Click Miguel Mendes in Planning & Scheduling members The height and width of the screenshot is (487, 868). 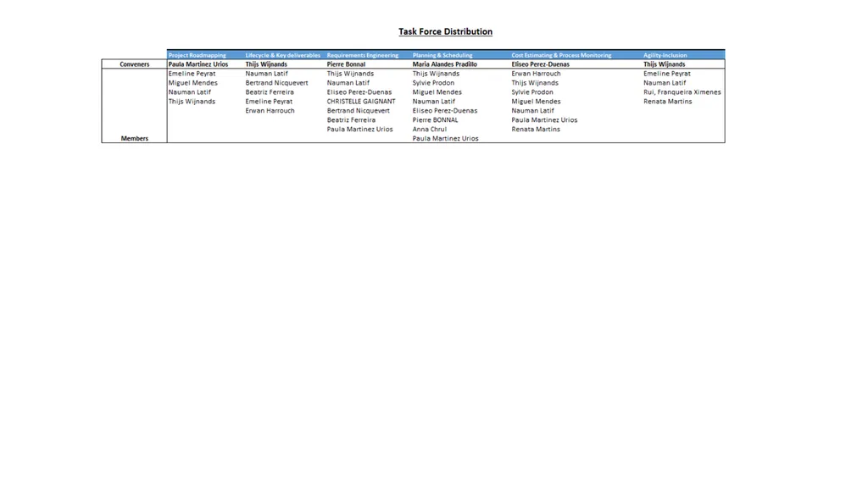coord(437,92)
